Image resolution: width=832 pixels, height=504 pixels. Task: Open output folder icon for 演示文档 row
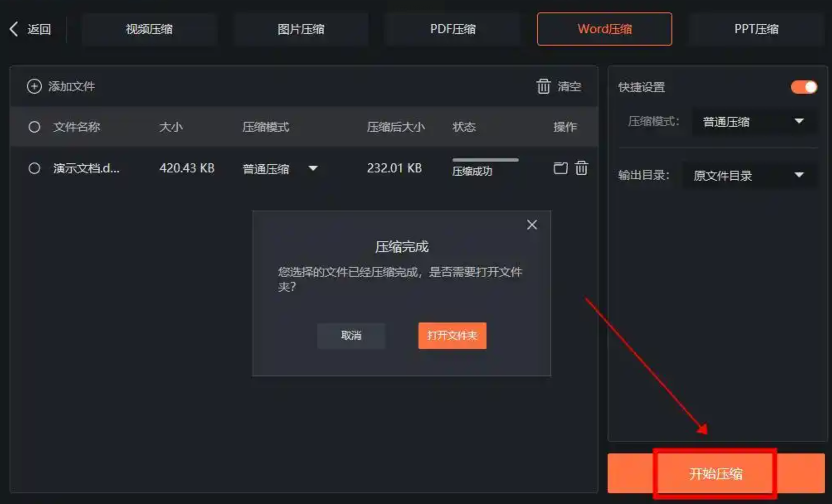pos(560,168)
